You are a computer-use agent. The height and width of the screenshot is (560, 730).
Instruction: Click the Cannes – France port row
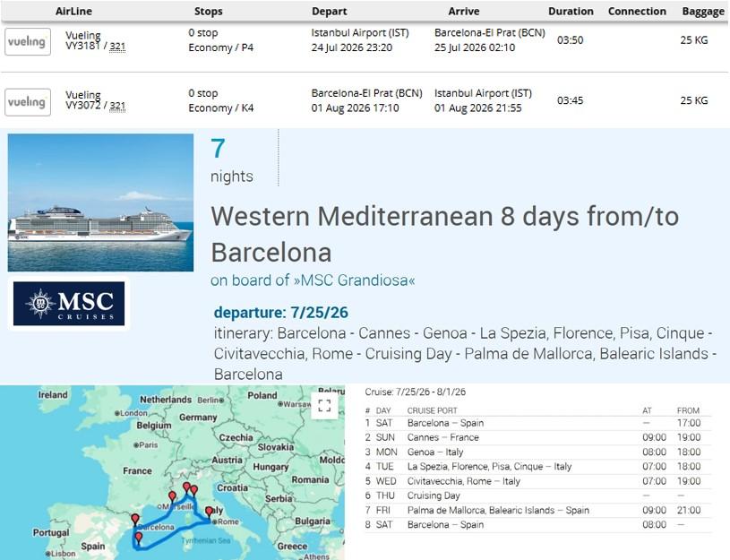tap(537, 437)
